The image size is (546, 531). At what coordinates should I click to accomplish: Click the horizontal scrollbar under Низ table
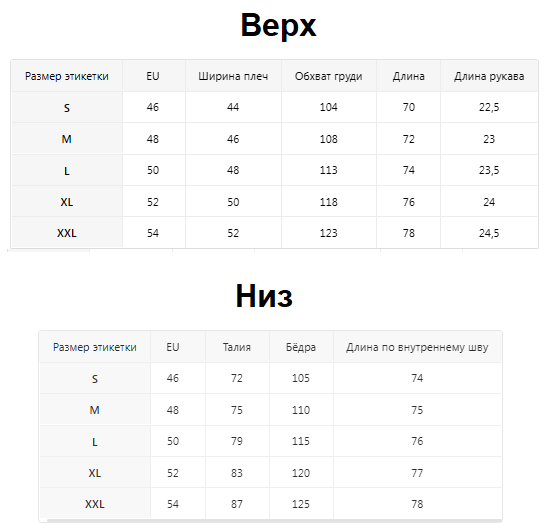click(x=274, y=521)
